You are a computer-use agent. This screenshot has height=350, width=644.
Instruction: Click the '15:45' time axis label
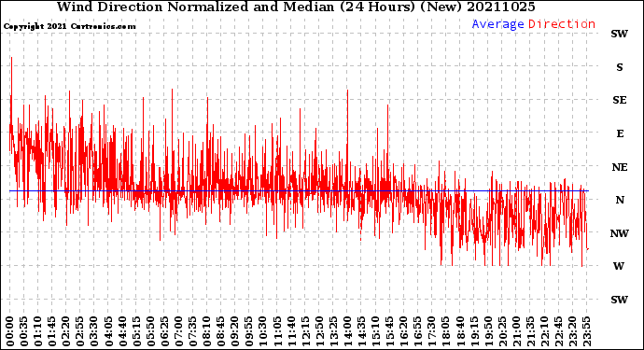[389, 331]
